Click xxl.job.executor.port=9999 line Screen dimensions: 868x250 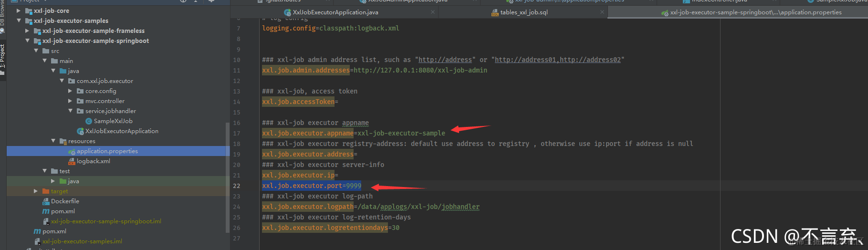(x=312, y=186)
